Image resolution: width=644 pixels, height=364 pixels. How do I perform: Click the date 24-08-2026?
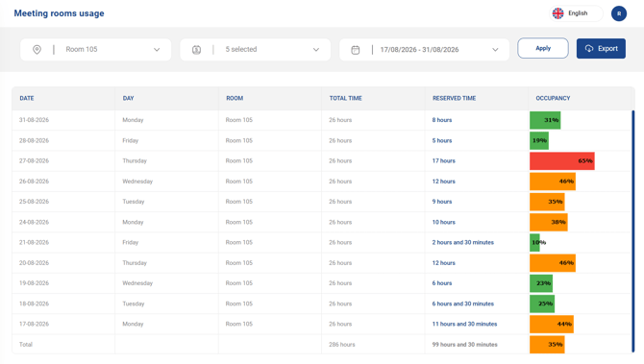click(x=34, y=223)
